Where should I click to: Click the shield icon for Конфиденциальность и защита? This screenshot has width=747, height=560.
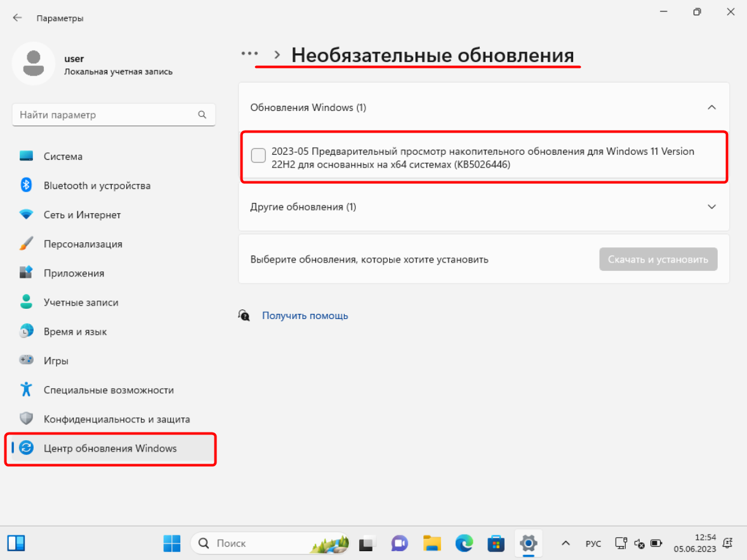pos(26,419)
